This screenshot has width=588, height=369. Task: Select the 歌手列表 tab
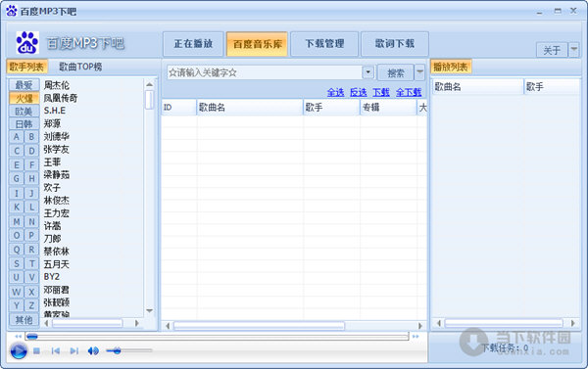coord(27,67)
